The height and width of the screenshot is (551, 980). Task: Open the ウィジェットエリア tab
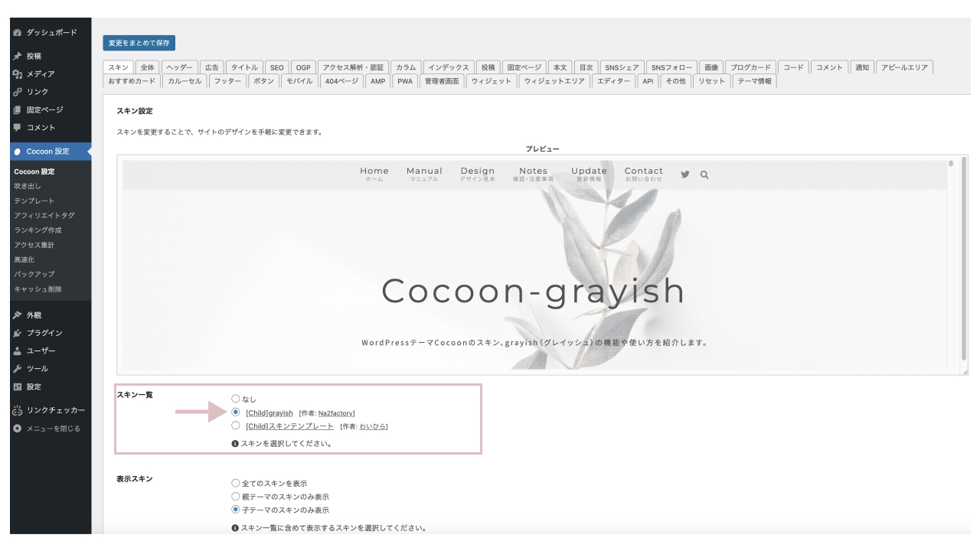(554, 81)
